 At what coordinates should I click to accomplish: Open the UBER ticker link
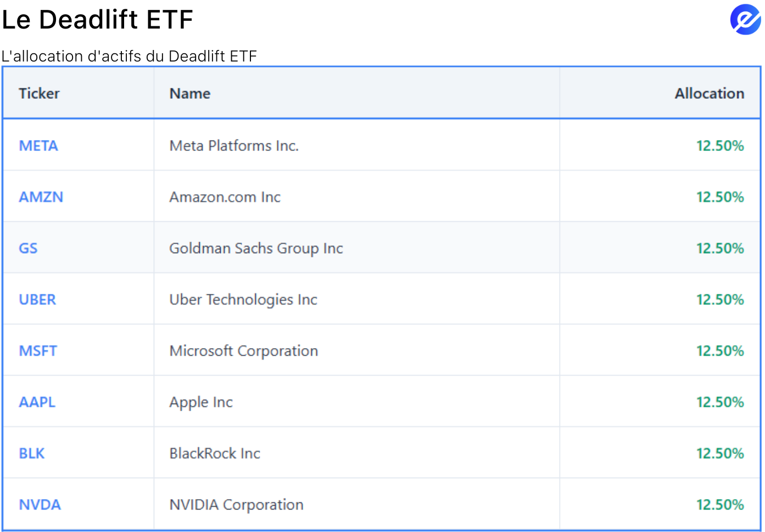pyautogui.click(x=37, y=299)
